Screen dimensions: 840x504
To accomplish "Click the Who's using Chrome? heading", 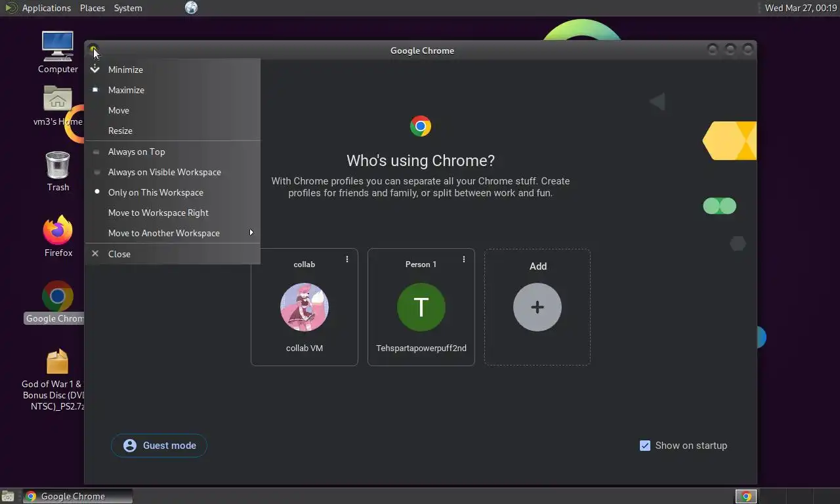I will tap(421, 161).
